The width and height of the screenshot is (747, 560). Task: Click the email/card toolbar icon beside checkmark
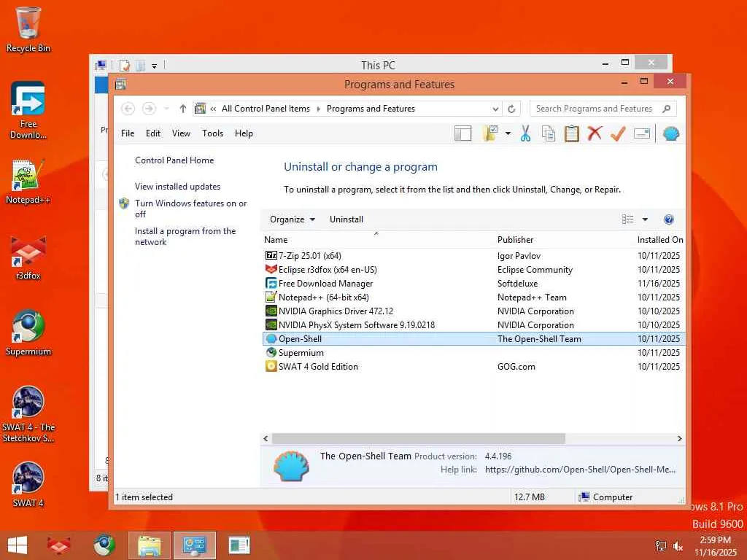coord(642,134)
